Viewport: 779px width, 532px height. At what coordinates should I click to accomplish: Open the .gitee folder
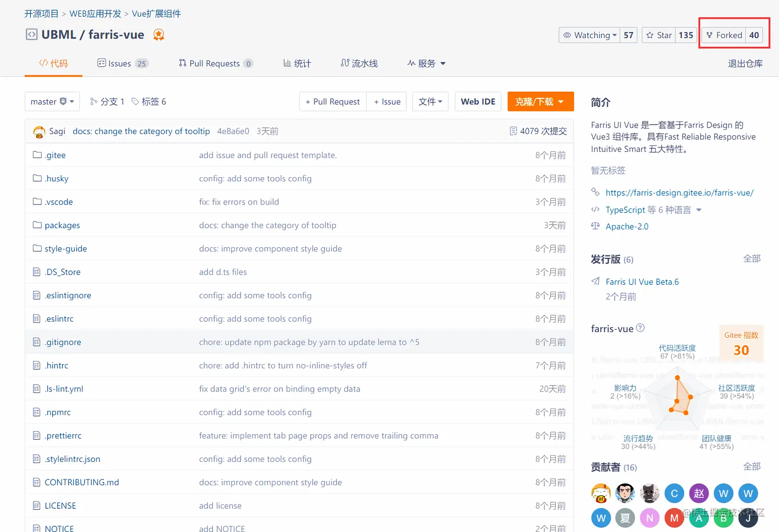point(55,155)
